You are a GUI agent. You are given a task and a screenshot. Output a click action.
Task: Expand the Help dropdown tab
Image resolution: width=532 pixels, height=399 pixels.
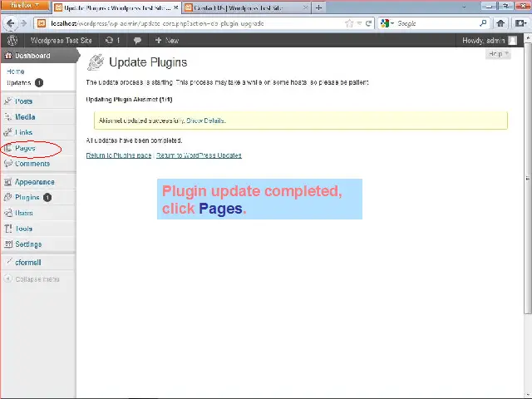coord(498,53)
